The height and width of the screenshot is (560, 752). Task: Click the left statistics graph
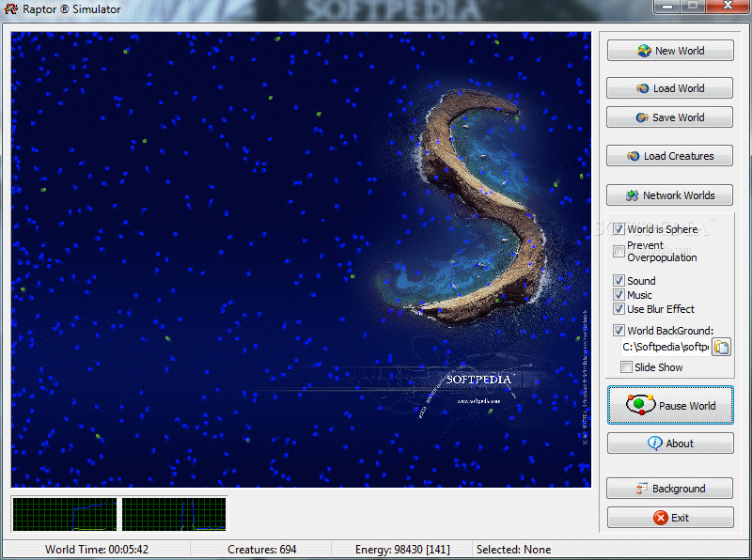65,514
